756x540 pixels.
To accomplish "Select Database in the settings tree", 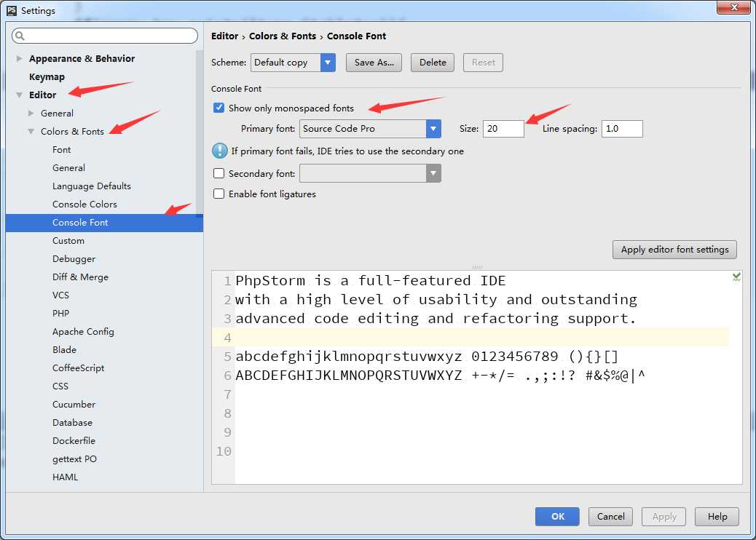I will point(72,423).
